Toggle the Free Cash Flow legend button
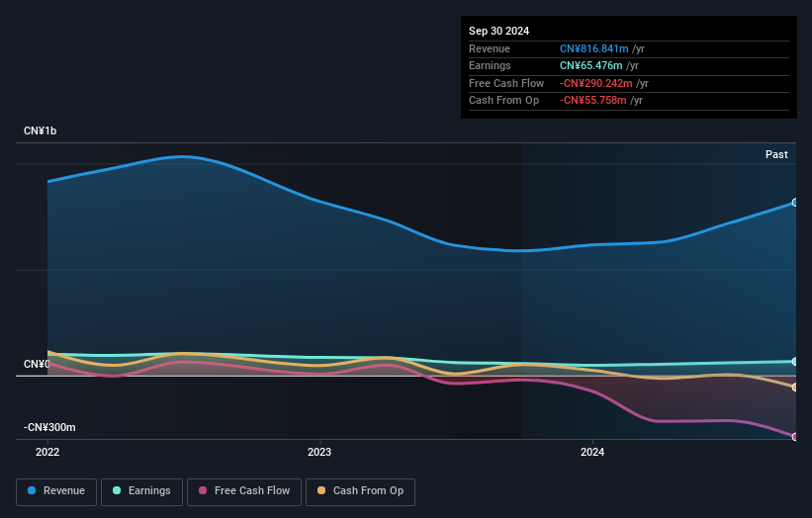The width and height of the screenshot is (812, 518). 244,491
